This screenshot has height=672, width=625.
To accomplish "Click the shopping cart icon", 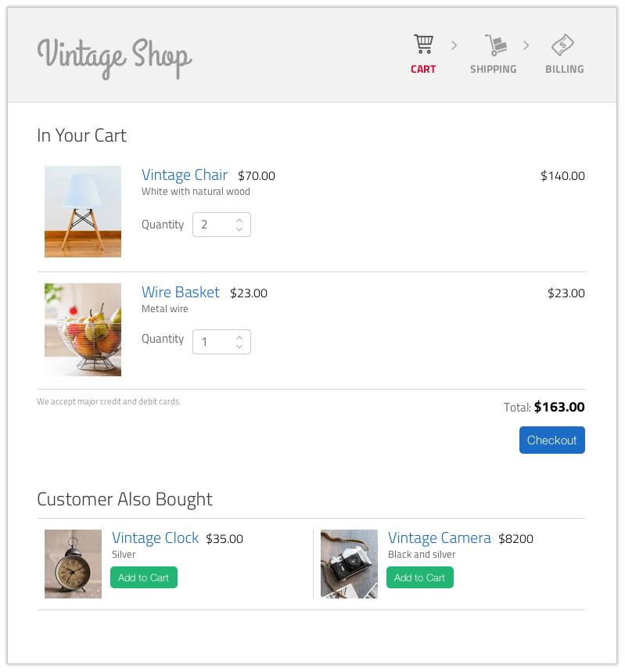I will [423, 44].
